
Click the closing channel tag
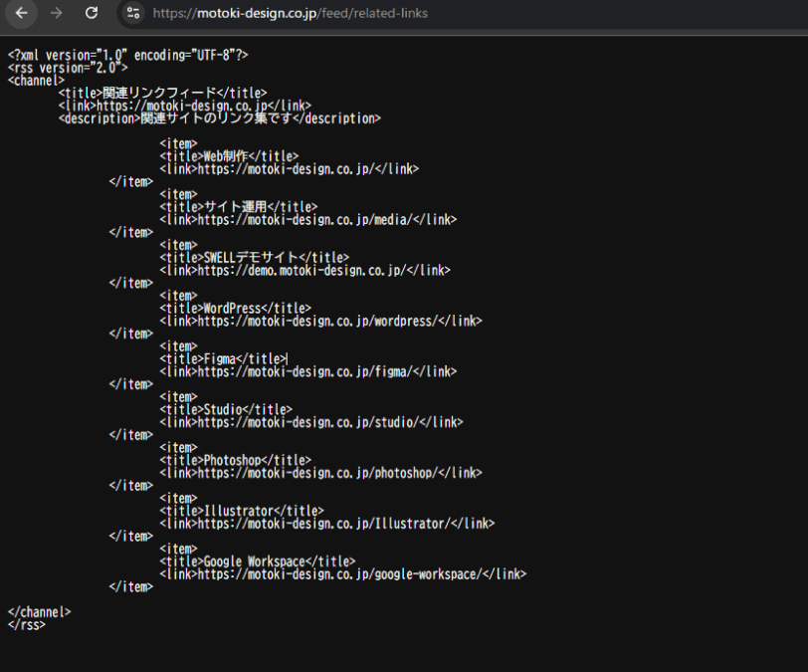(x=39, y=612)
